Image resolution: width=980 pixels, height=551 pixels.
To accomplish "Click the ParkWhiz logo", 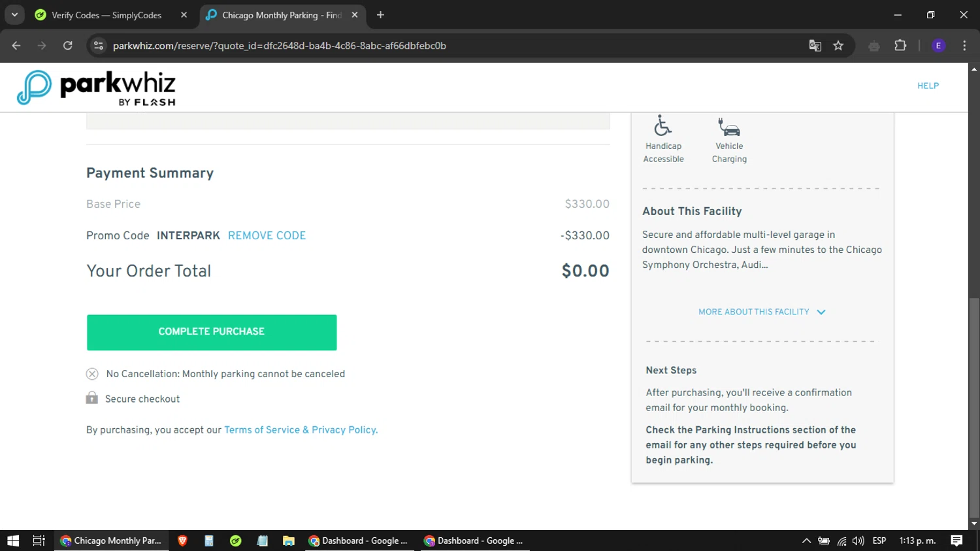I will pos(96,88).
